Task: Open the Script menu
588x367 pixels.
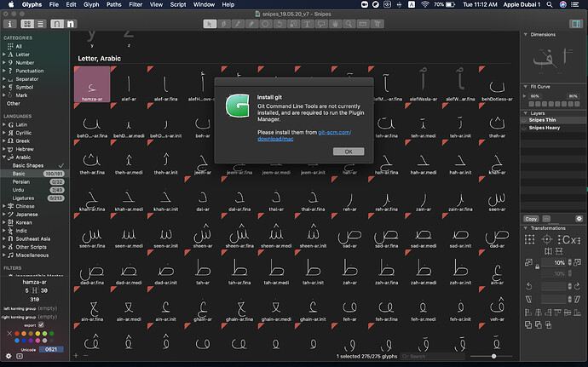Action: [178, 4]
